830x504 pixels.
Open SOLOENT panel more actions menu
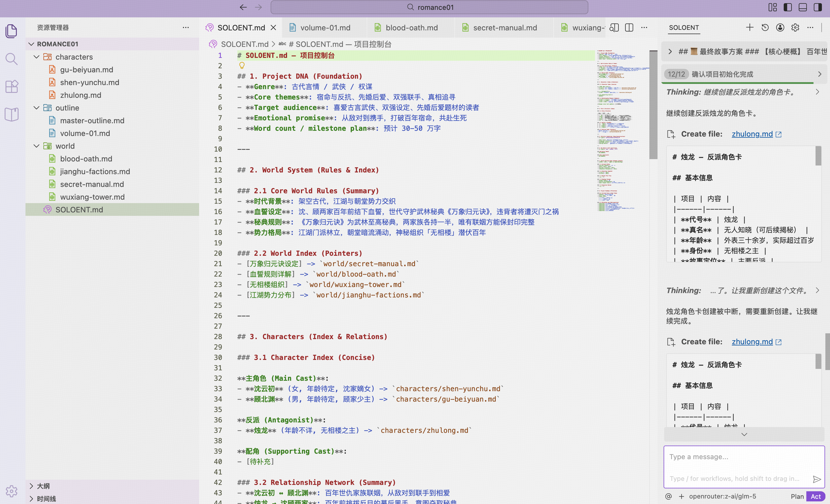(x=810, y=27)
